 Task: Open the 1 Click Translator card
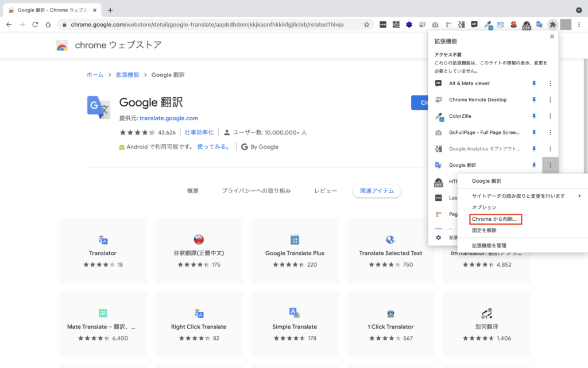390,324
